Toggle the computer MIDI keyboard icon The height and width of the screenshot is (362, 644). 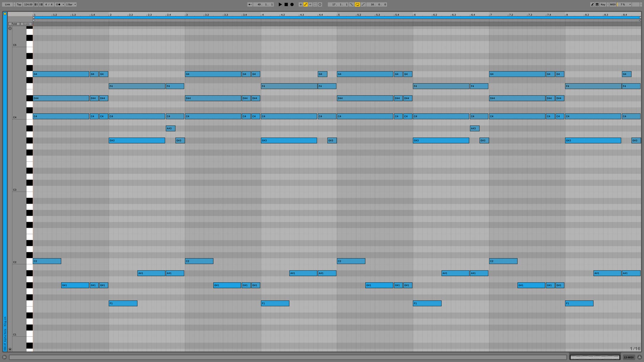click(597, 5)
